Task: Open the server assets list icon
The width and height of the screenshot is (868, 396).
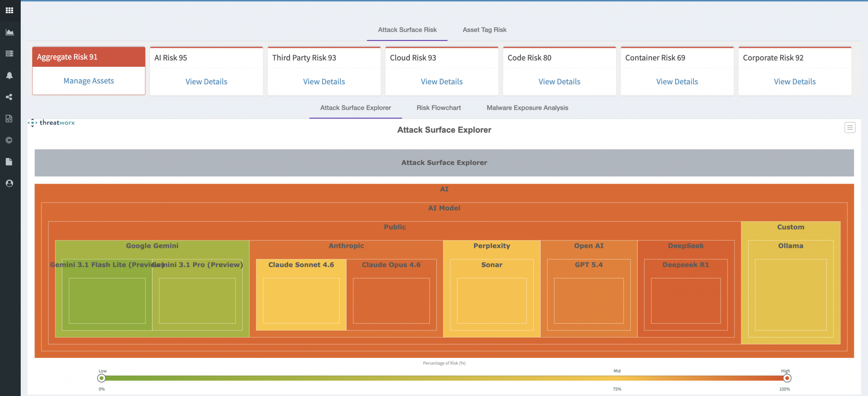Action: (9, 54)
